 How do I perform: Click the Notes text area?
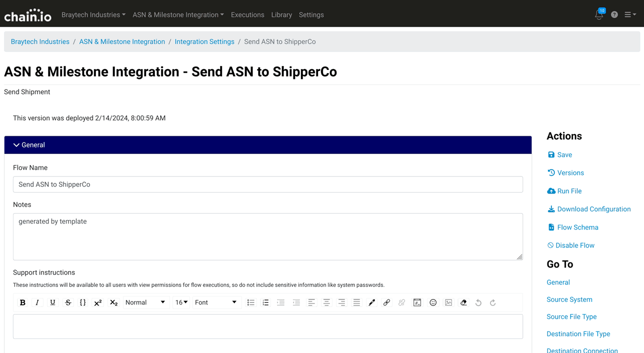coord(268,236)
